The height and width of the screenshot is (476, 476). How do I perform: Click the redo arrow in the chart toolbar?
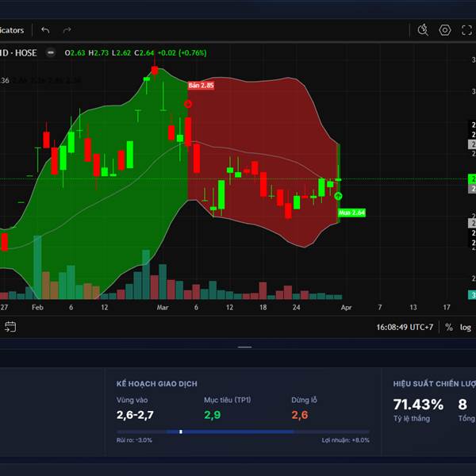coord(67,30)
